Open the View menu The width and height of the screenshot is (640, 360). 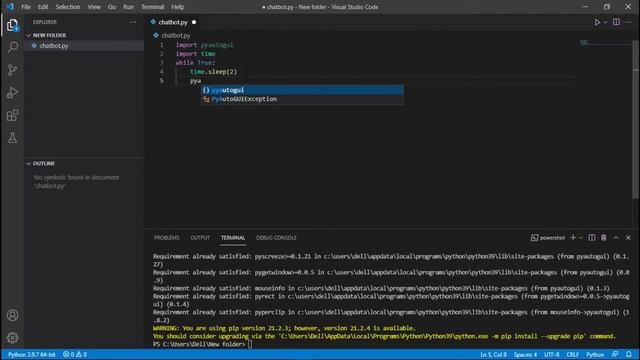[x=94, y=7]
